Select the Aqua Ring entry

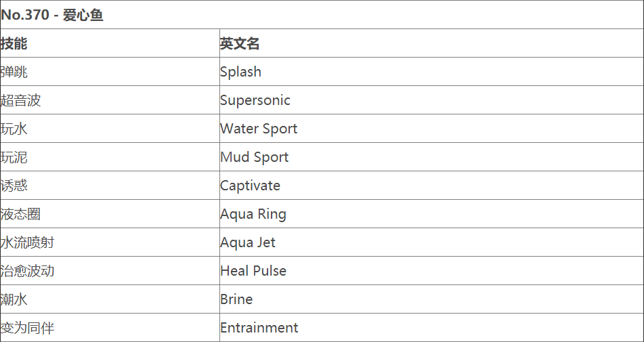253,214
